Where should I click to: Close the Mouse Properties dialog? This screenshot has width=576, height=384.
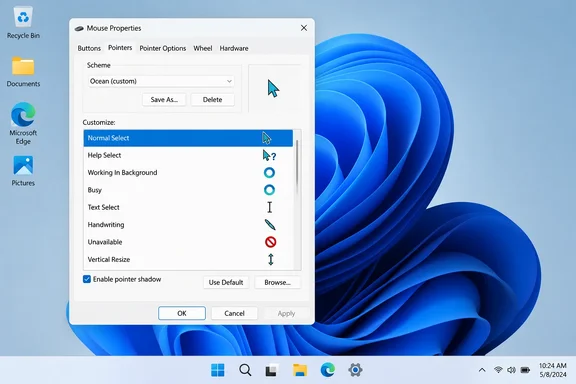point(304,28)
